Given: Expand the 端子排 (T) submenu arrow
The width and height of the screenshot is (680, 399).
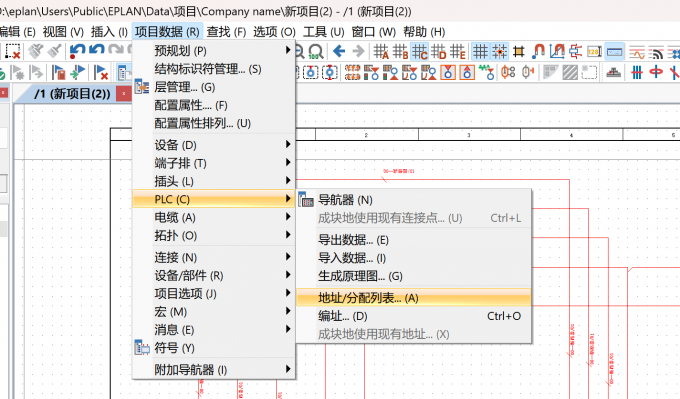Looking at the screenshot, I should pyautogui.click(x=288, y=163).
